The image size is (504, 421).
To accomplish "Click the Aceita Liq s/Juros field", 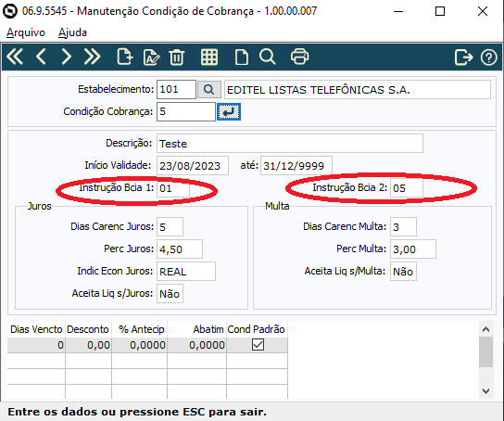I will [x=170, y=293].
